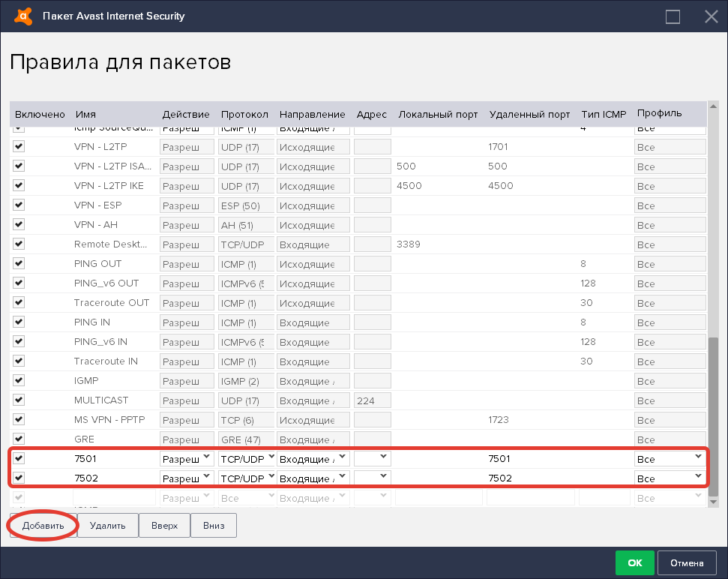Select the PING_v6 OUT rule name

coord(106,283)
